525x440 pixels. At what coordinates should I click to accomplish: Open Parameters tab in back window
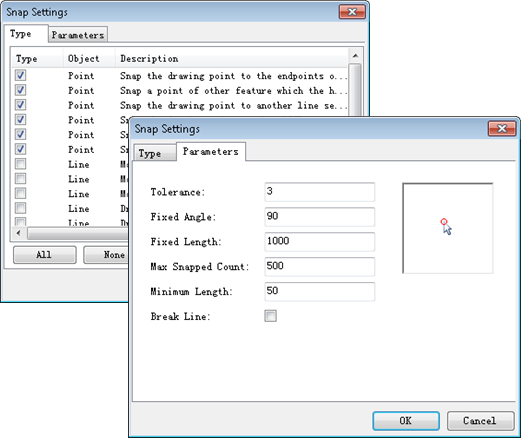[78, 35]
